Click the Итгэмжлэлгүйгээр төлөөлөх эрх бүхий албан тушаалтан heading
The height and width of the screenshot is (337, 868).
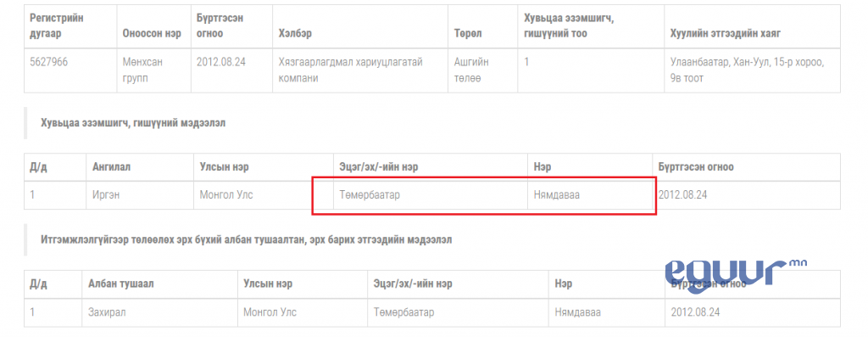coord(247,240)
